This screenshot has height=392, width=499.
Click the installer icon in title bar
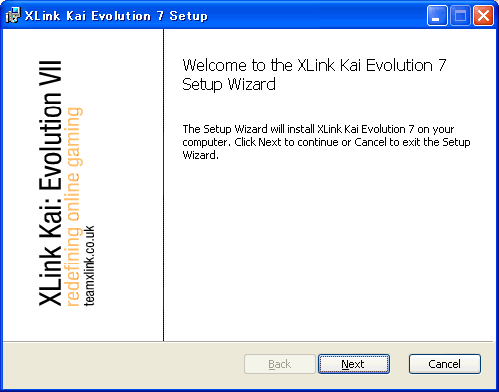13,15
